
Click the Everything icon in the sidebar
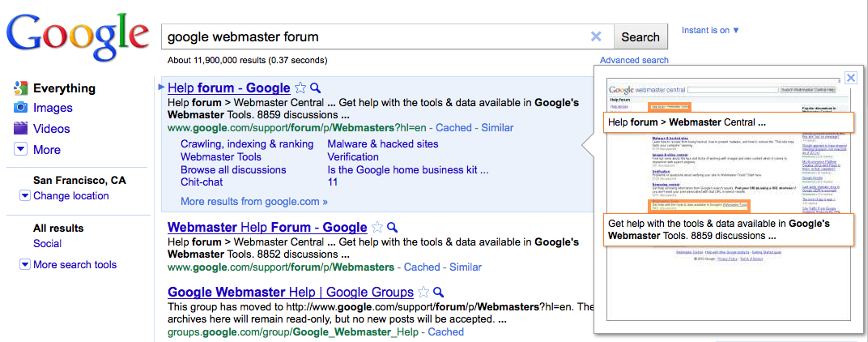click(x=22, y=88)
